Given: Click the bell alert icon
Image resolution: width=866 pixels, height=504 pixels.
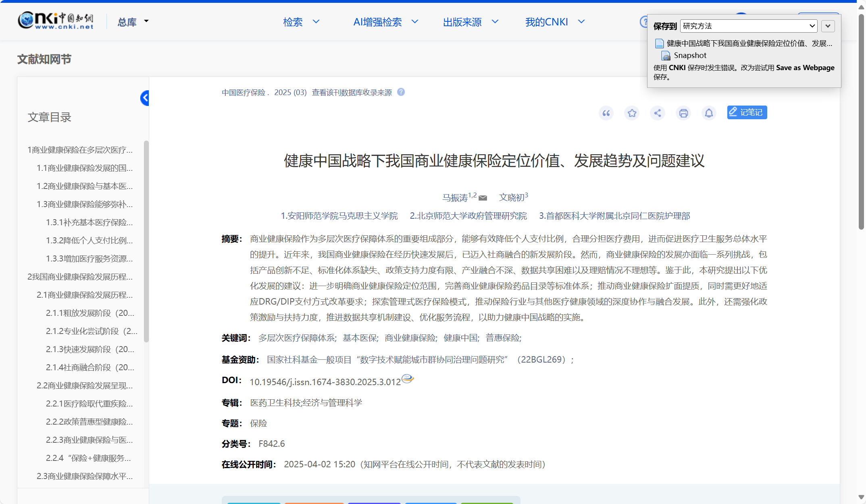Looking at the screenshot, I should pos(709,113).
